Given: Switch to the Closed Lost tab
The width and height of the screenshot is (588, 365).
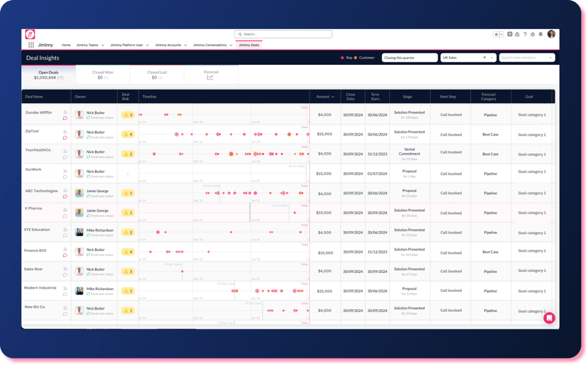Looking at the screenshot, I should tap(157, 75).
